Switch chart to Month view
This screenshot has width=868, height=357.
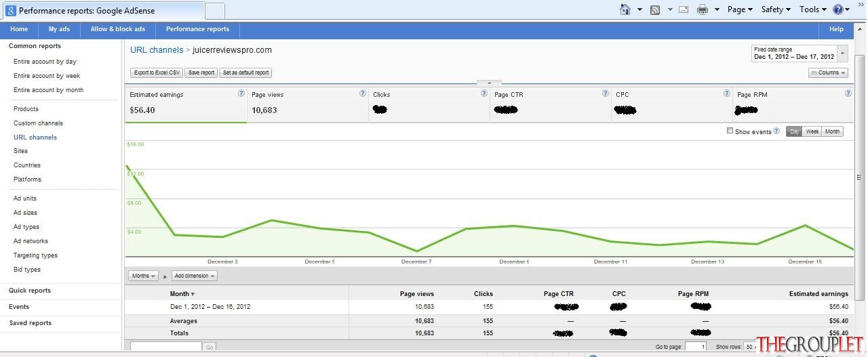832,131
